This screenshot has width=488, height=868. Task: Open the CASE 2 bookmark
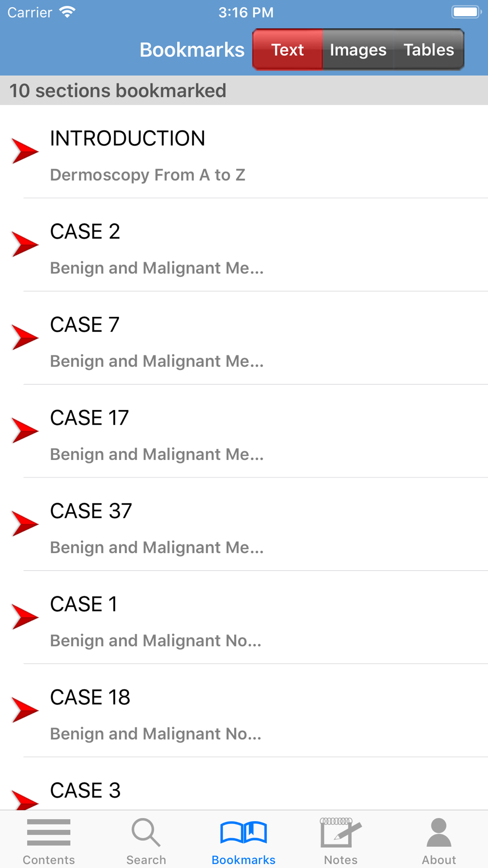pyautogui.click(x=244, y=245)
